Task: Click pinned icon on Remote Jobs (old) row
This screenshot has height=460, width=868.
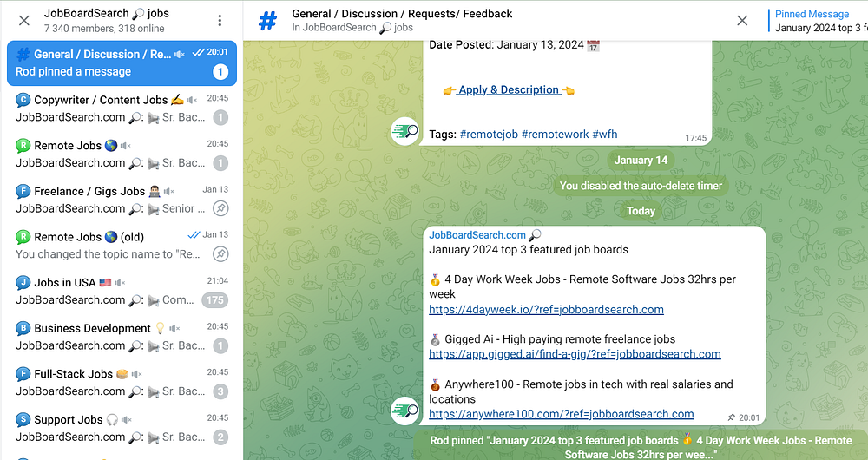Action: click(220, 254)
